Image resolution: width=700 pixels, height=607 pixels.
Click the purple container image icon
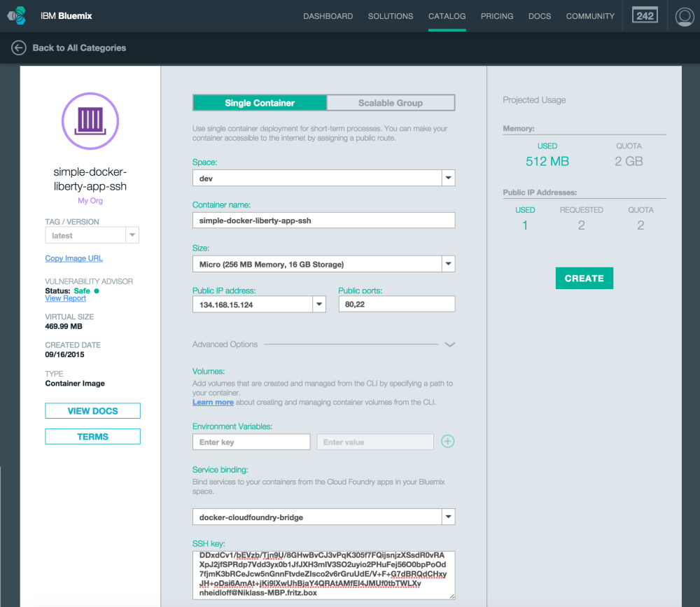tap(90, 121)
